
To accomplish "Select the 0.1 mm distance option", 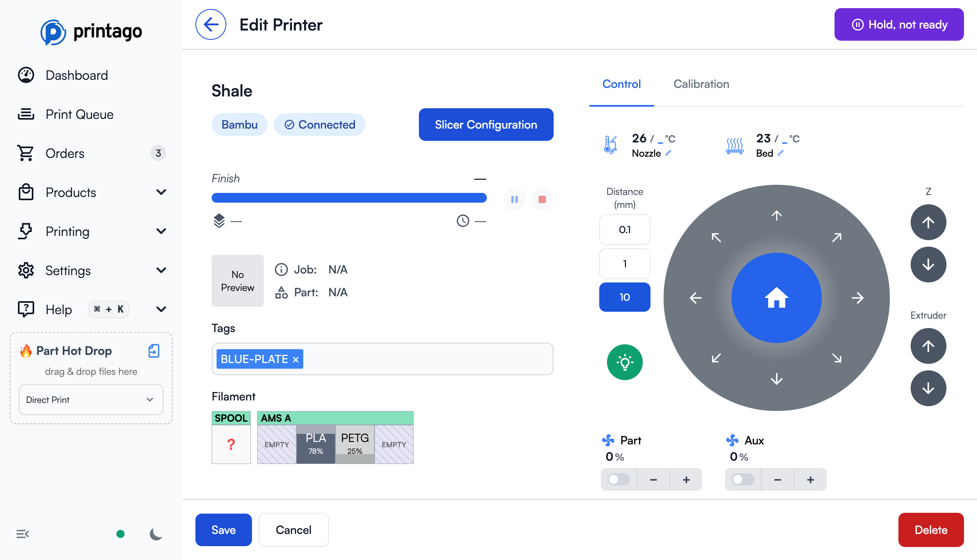I will (x=624, y=230).
